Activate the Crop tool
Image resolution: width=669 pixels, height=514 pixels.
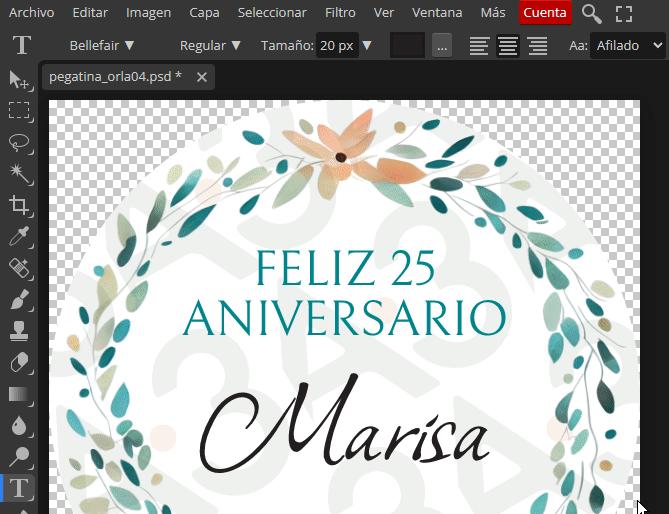pyautogui.click(x=19, y=205)
